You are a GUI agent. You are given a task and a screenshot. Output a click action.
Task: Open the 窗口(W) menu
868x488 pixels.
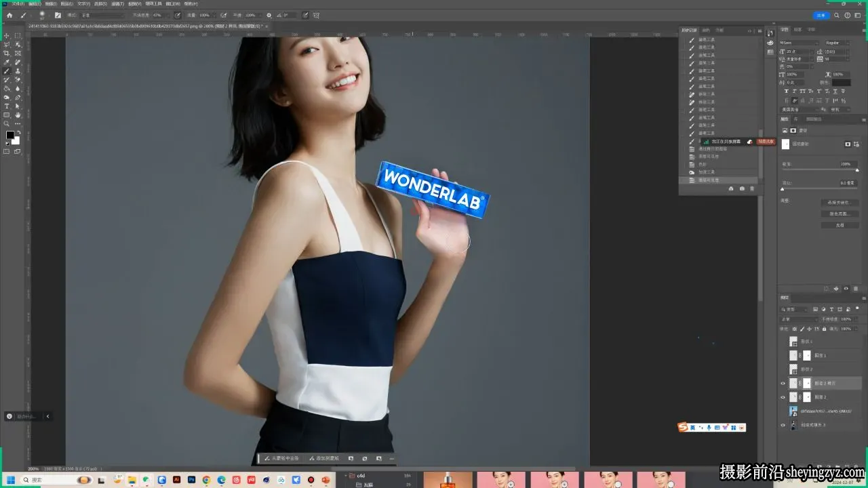click(x=174, y=3)
